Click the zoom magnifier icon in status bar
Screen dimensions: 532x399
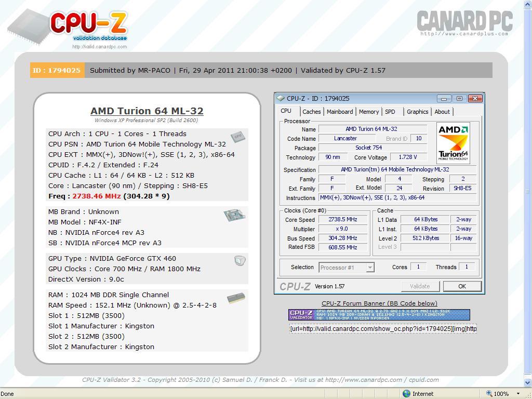489,394
